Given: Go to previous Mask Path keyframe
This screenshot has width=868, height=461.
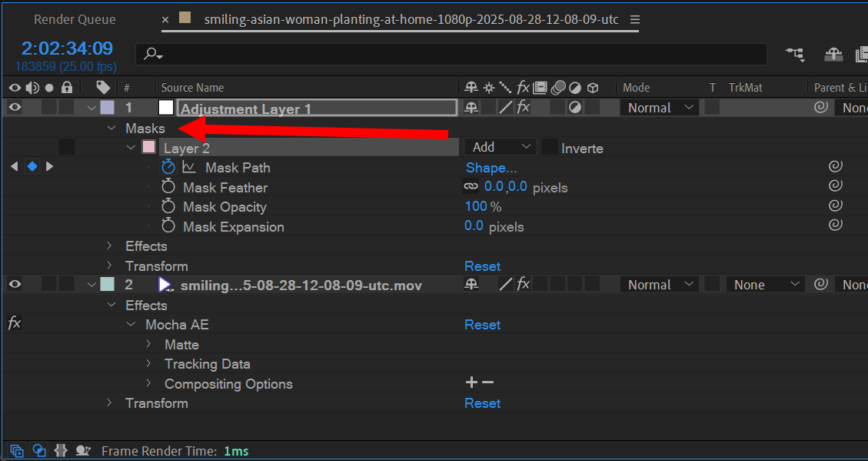Looking at the screenshot, I should pyautogui.click(x=15, y=166).
